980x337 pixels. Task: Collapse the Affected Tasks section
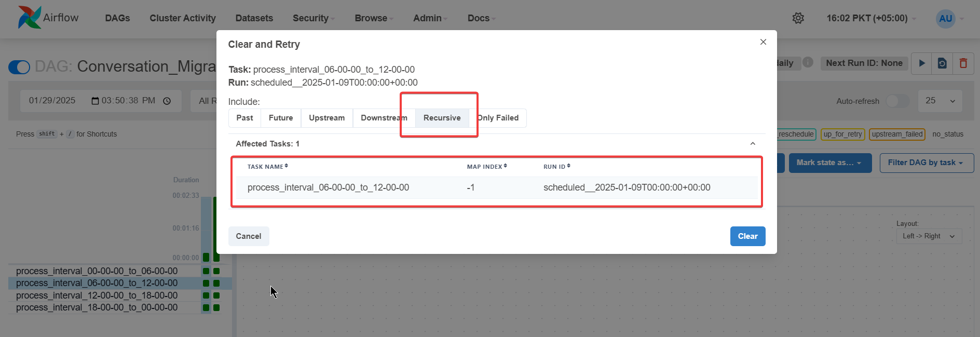click(x=753, y=144)
